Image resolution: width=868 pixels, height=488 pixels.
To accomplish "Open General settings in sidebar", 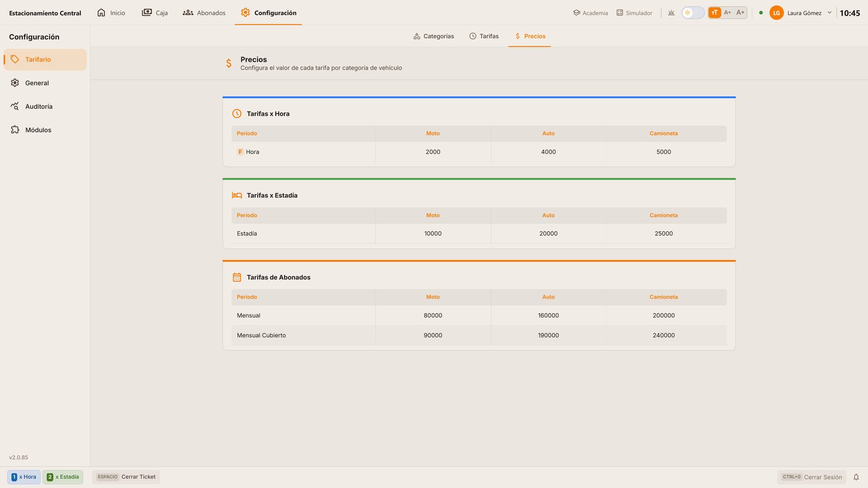I will 45,83.
